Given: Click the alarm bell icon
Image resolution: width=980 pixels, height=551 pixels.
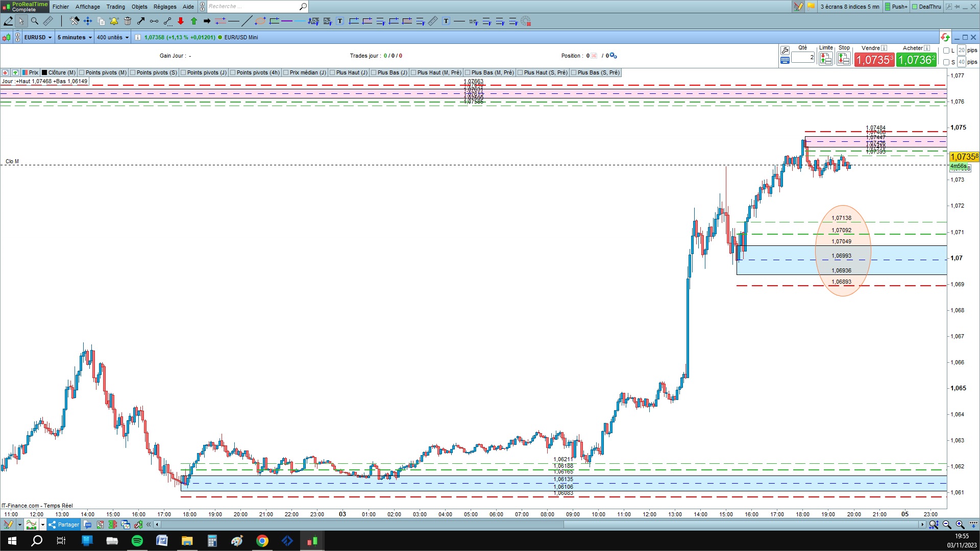Looking at the screenshot, I should click(x=114, y=21).
